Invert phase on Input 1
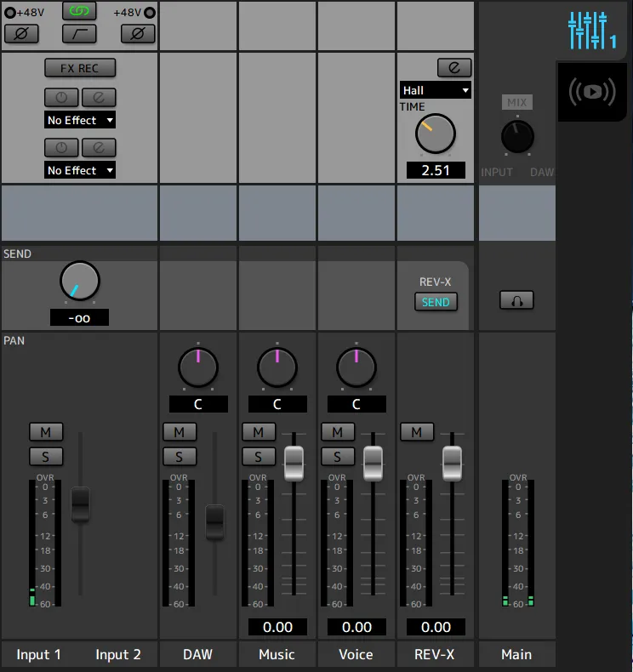This screenshot has height=672, width=633. coord(20,34)
